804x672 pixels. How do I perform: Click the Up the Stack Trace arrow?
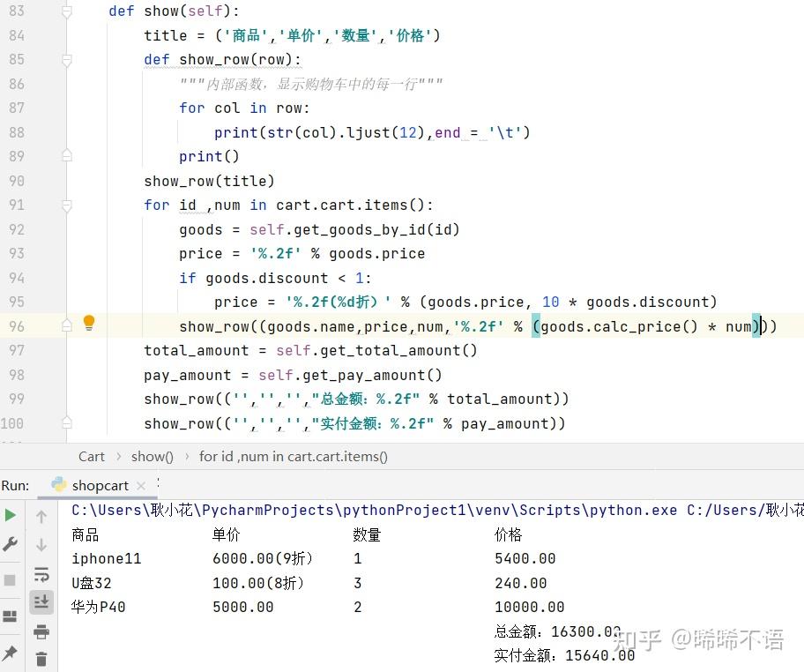coord(41,516)
